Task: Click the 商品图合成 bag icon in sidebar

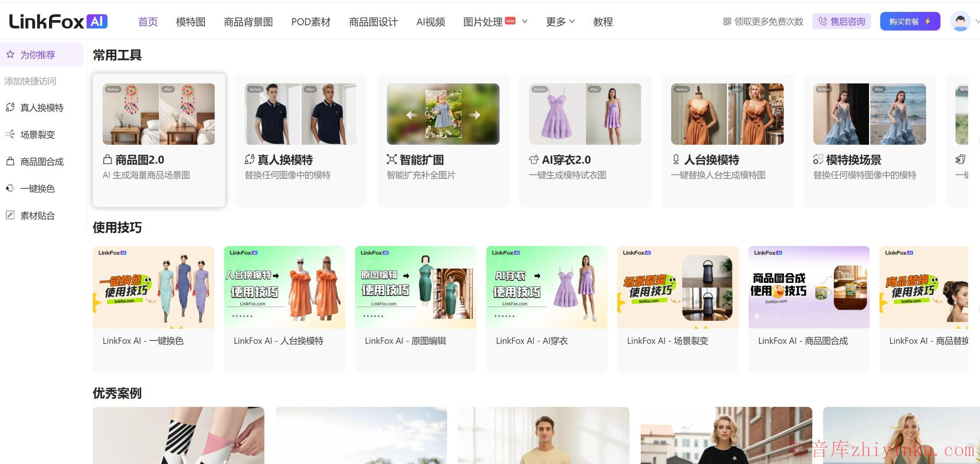Action: tap(10, 161)
